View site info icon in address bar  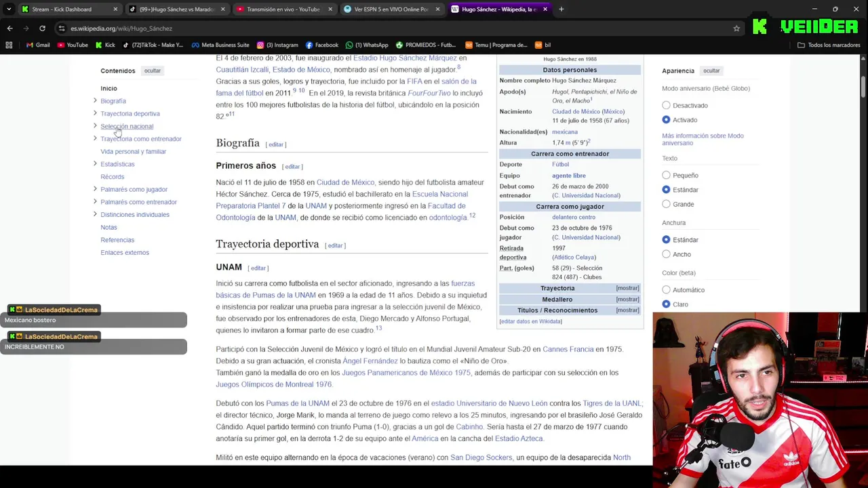coord(62,28)
